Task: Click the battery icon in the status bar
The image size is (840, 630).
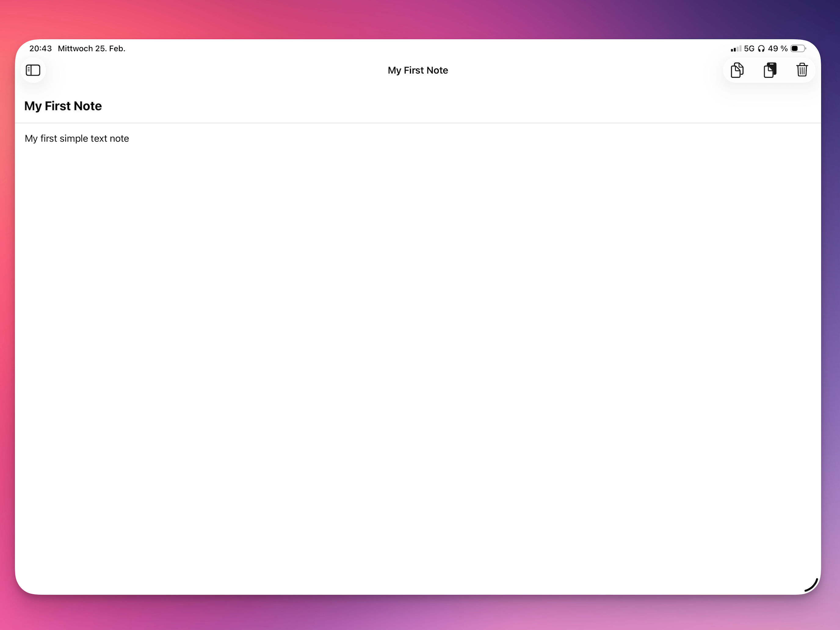Action: (798, 49)
